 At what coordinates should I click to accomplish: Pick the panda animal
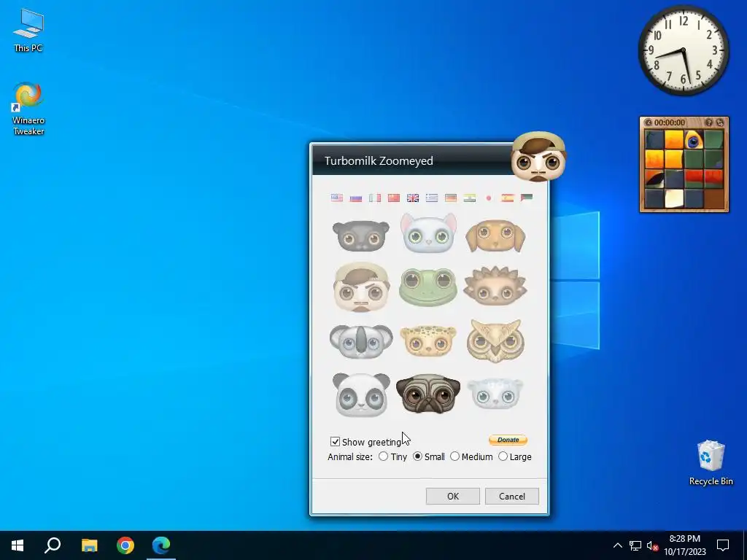pos(361,394)
